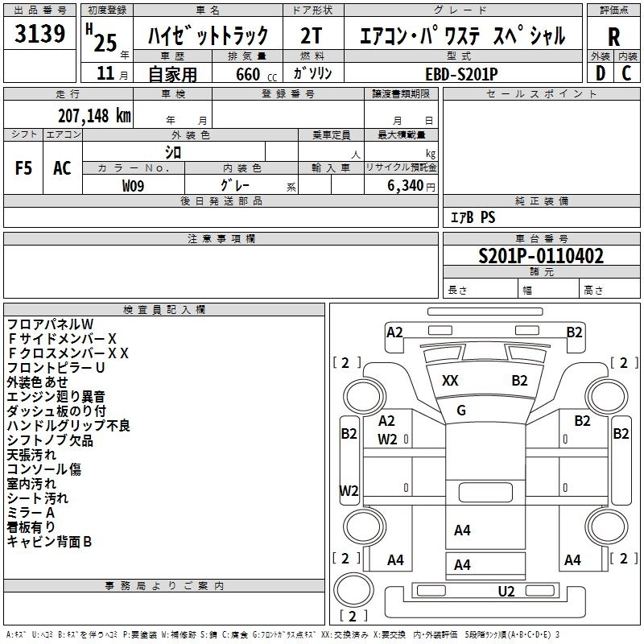Click the G windshield mark on the diagram
Image resolution: width=644 pixels, height=644 pixels.
tap(461, 411)
